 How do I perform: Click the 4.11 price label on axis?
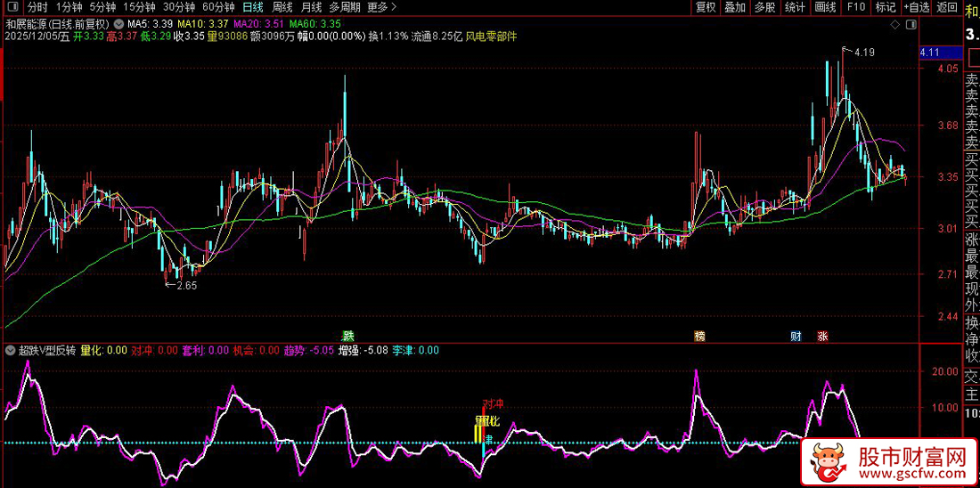[931, 53]
